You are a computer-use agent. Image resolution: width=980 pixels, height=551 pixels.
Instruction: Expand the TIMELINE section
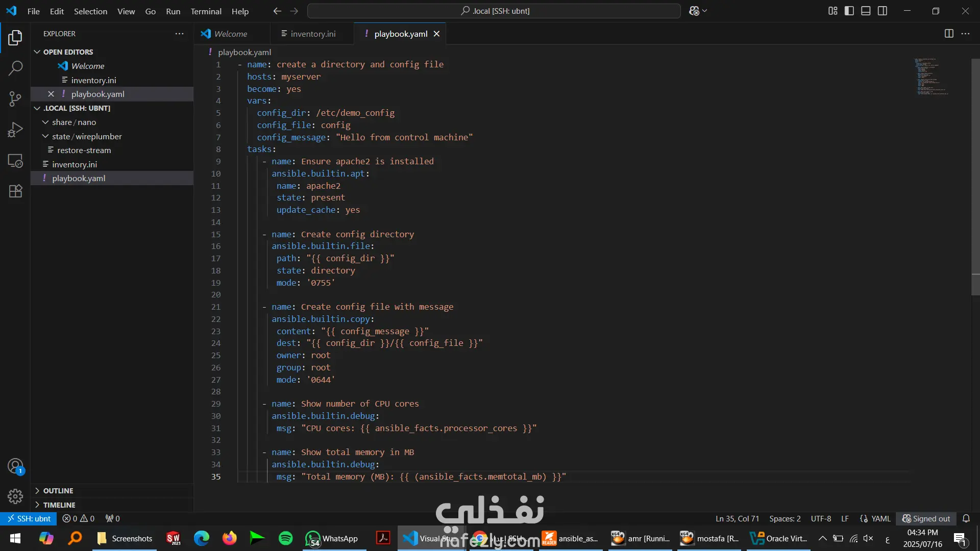59,505
